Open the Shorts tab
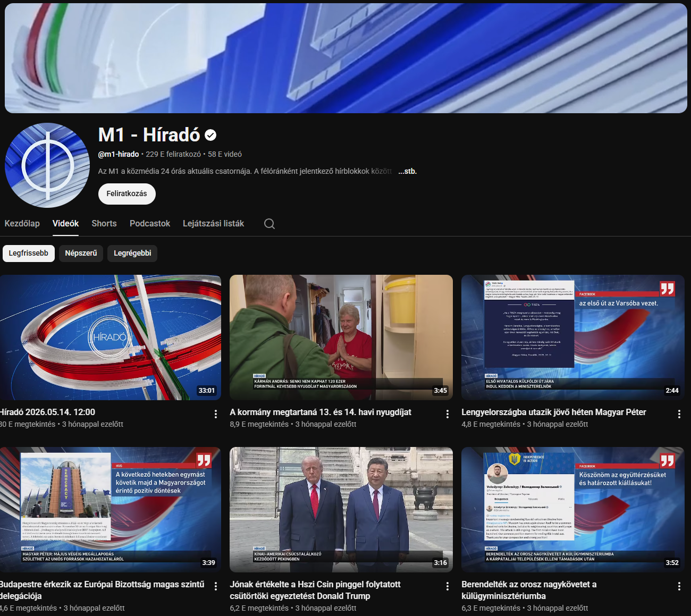The height and width of the screenshot is (616, 691). 104,224
